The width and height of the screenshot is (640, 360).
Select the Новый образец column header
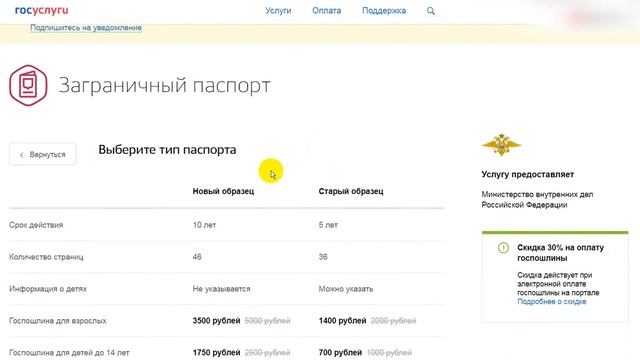(x=223, y=191)
